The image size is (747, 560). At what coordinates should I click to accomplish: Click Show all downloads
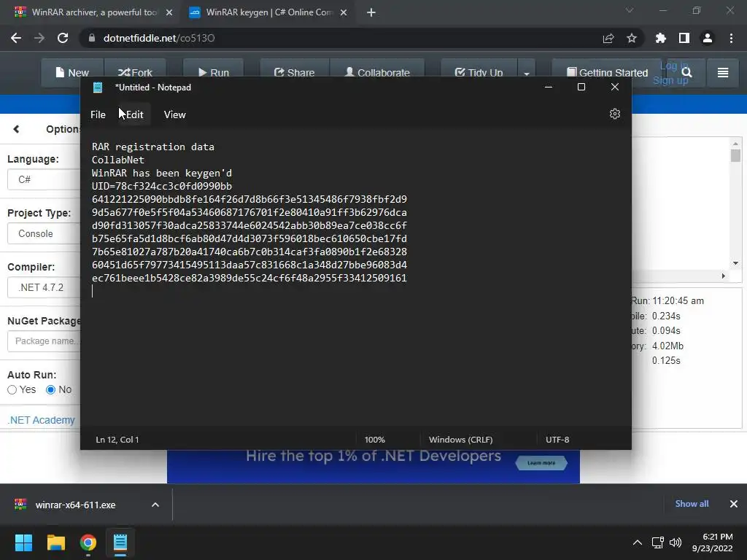[x=692, y=504]
